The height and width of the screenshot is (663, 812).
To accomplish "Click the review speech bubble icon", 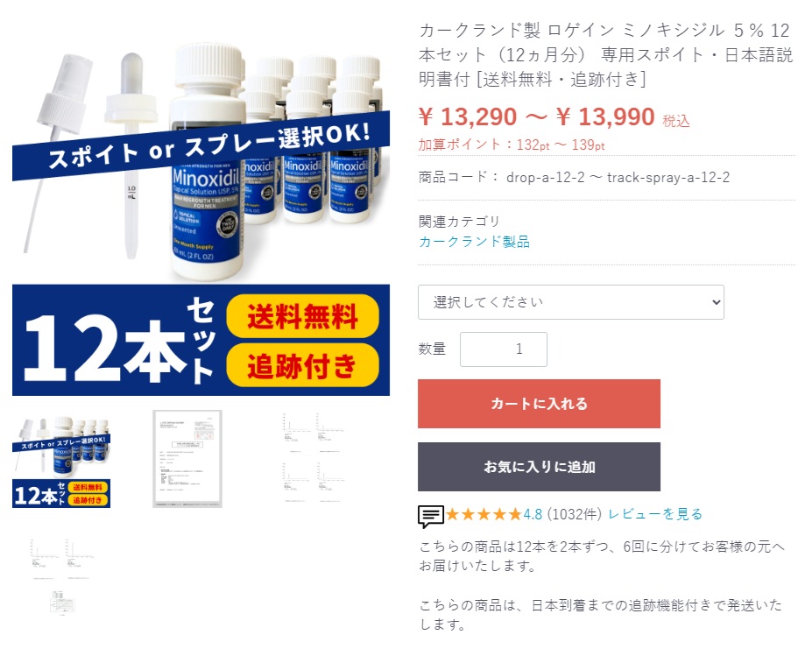I will point(430,516).
